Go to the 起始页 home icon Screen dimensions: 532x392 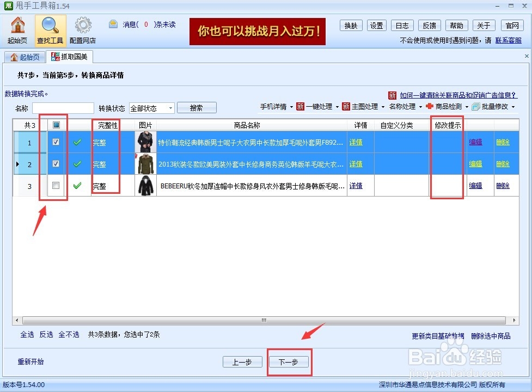17,30
